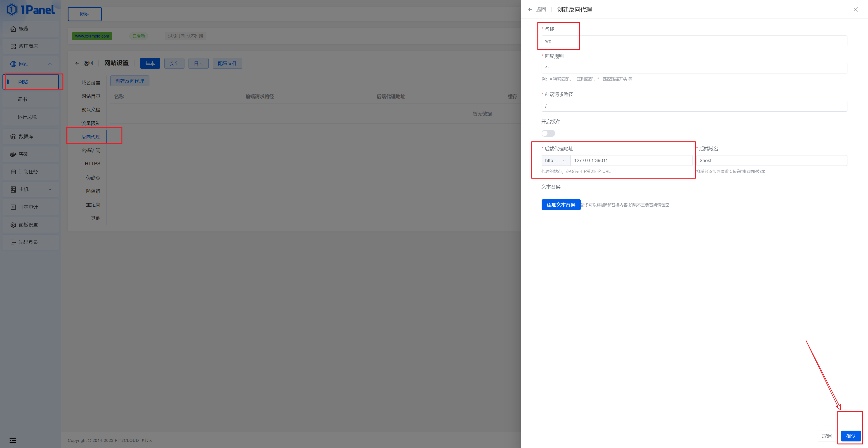Click the 退出登录 logout icon
The height and width of the screenshot is (448, 868).
(x=13, y=242)
